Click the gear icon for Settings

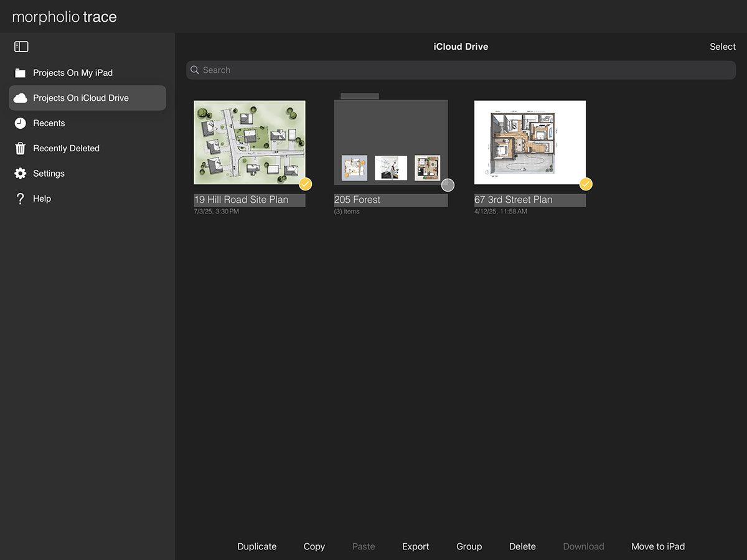click(x=21, y=174)
